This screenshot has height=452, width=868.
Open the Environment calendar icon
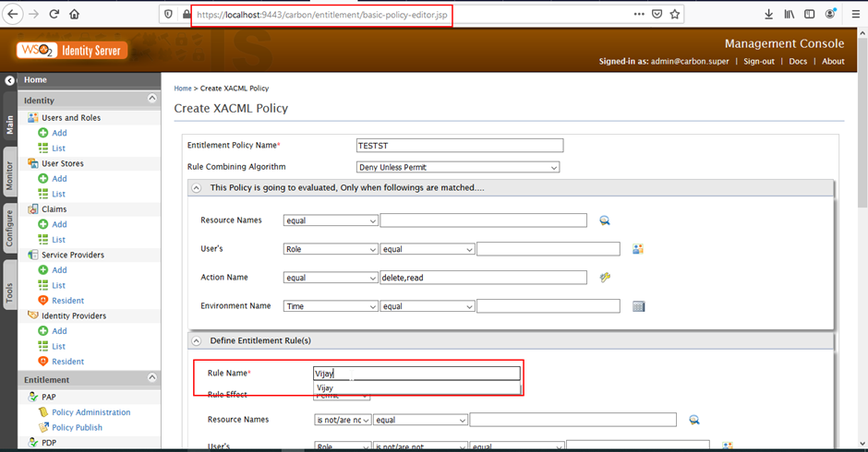pyautogui.click(x=637, y=306)
